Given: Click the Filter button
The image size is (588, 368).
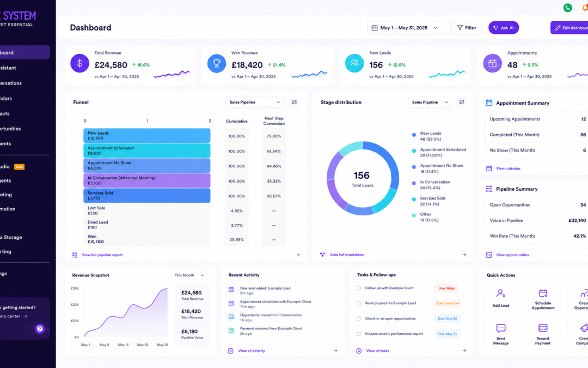Looking at the screenshot, I should click(x=467, y=28).
